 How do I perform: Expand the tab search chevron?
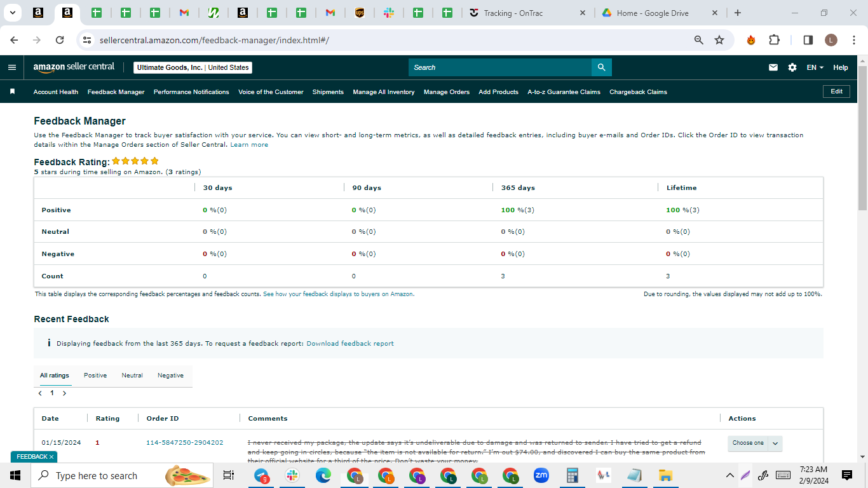point(12,13)
